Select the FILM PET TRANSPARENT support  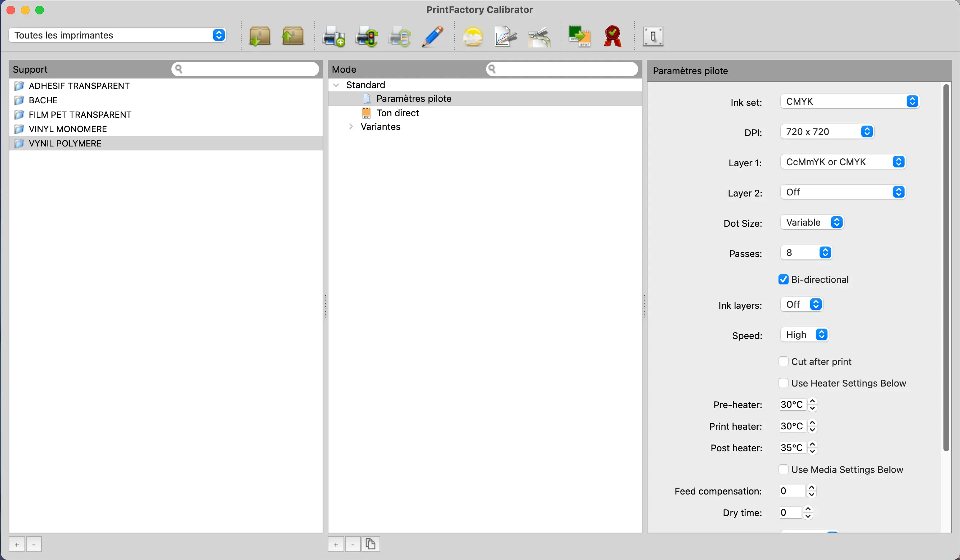pyautogui.click(x=166, y=114)
